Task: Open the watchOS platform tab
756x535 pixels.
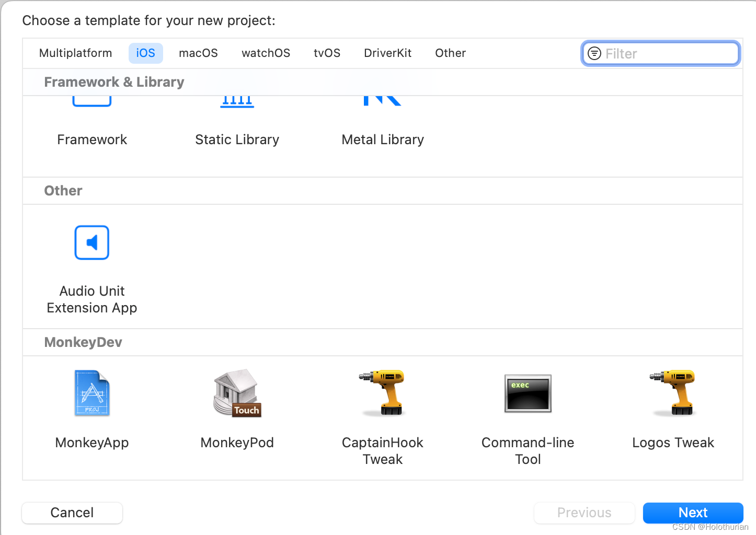Action: pyautogui.click(x=266, y=53)
